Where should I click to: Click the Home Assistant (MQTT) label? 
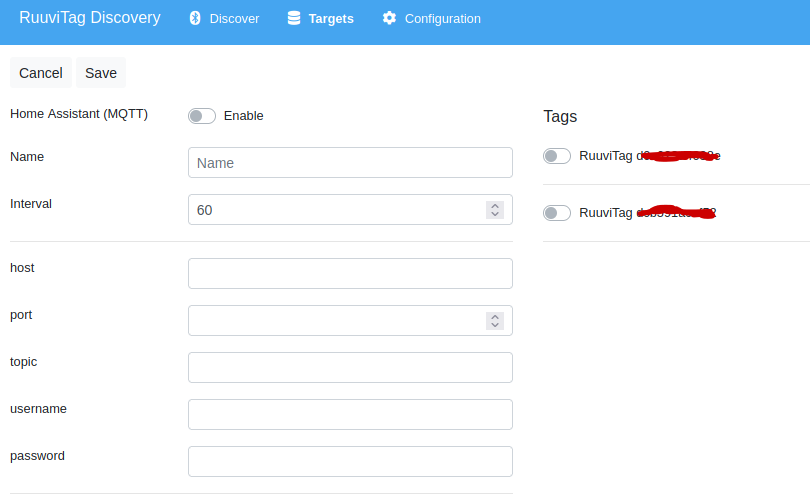[x=79, y=114]
